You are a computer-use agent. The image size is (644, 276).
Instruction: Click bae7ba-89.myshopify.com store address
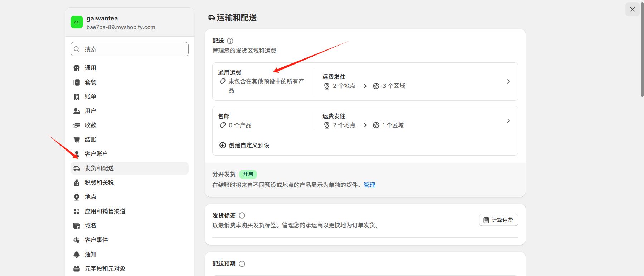[x=121, y=27]
